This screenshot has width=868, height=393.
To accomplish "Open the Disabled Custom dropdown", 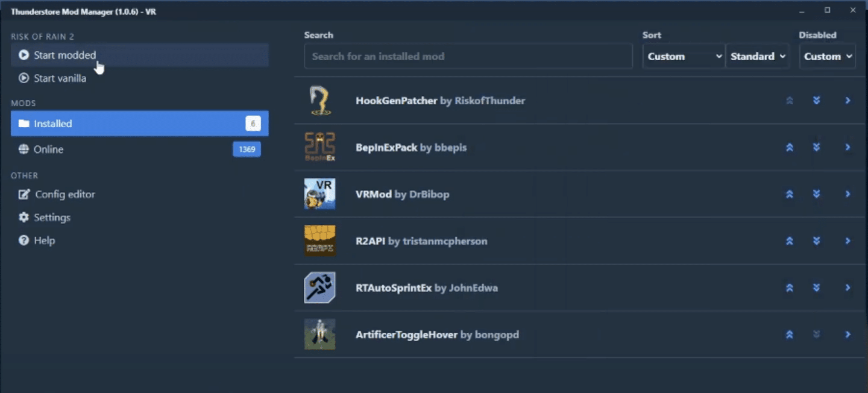I will click(x=827, y=56).
